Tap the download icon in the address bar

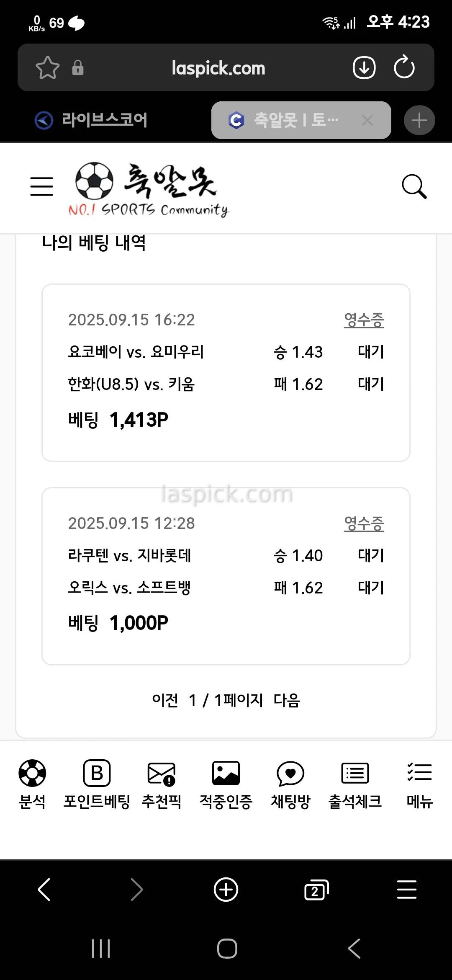coord(364,68)
